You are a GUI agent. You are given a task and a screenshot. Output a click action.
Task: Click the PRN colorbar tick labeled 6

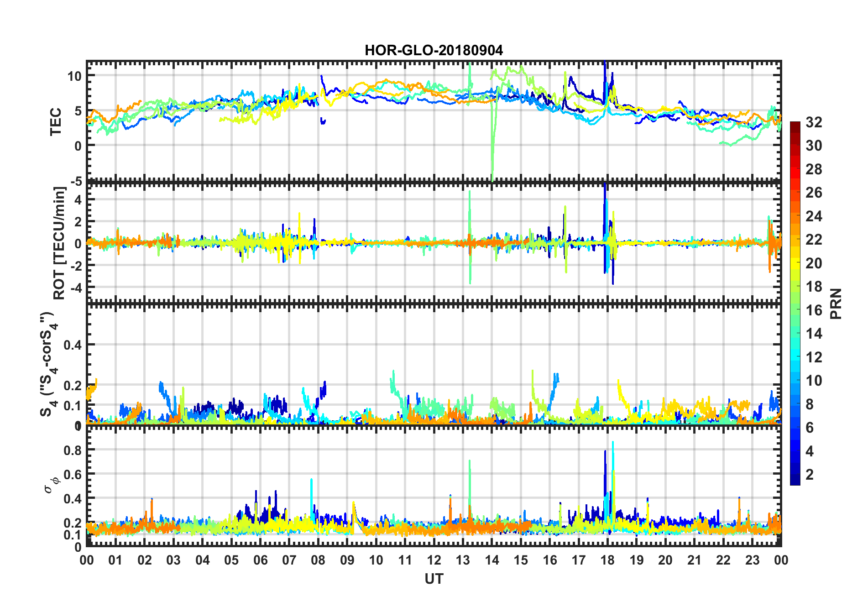(x=810, y=428)
